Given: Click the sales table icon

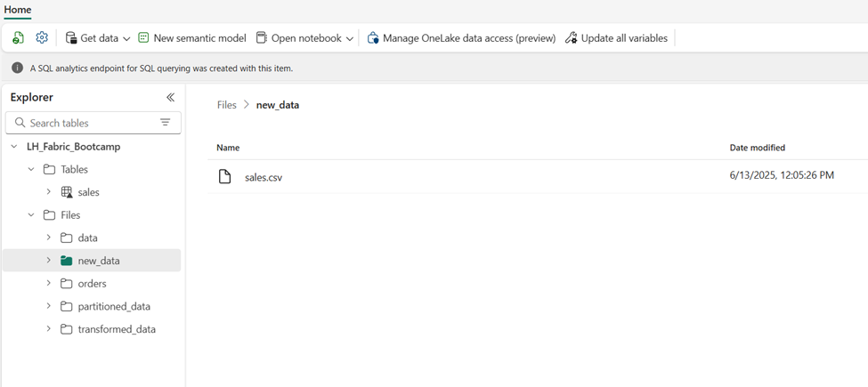Looking at the screenshot, I should [67, 192].
